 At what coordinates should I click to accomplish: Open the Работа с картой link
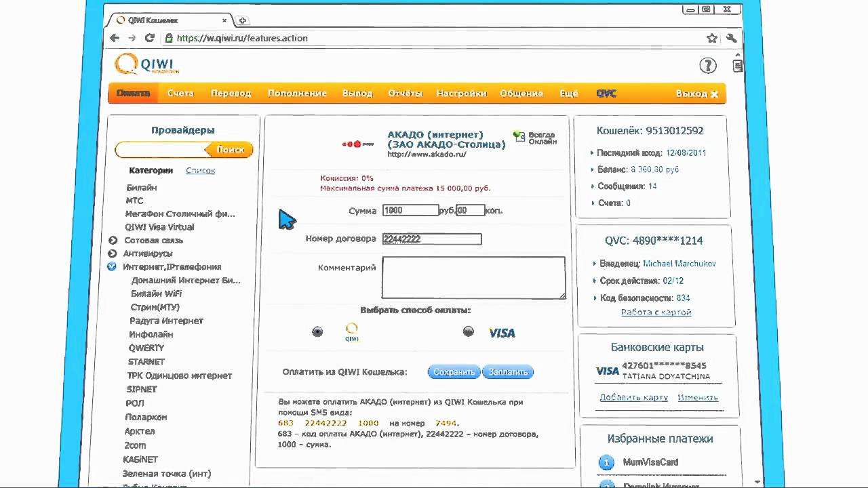click(x=656, y=312)
